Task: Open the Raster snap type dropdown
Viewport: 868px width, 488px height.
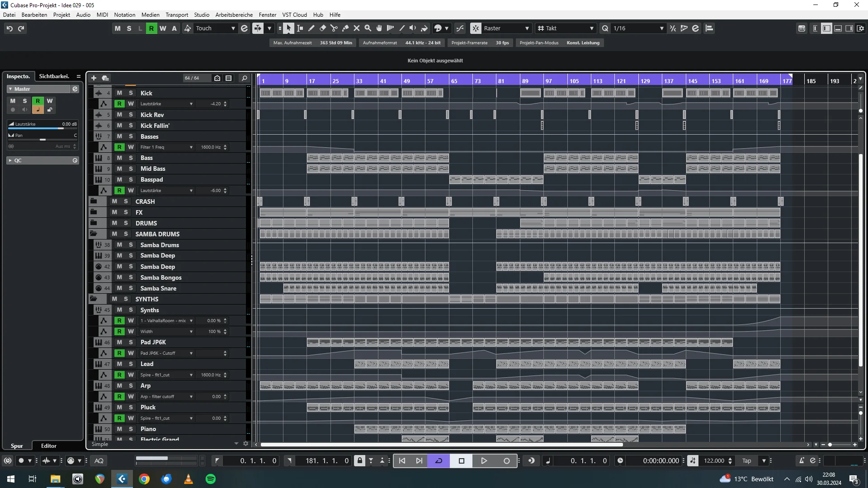Action: (x=506, y=28)
